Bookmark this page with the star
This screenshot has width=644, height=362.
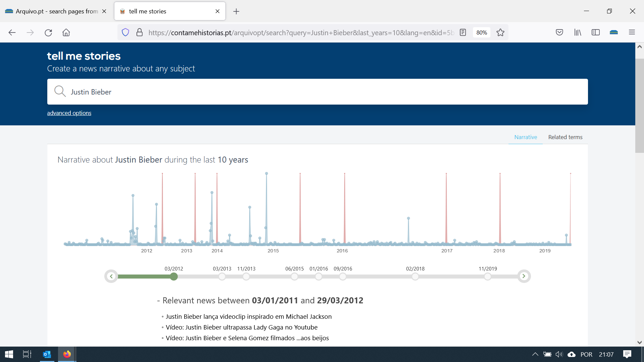(x=500, y=33)
